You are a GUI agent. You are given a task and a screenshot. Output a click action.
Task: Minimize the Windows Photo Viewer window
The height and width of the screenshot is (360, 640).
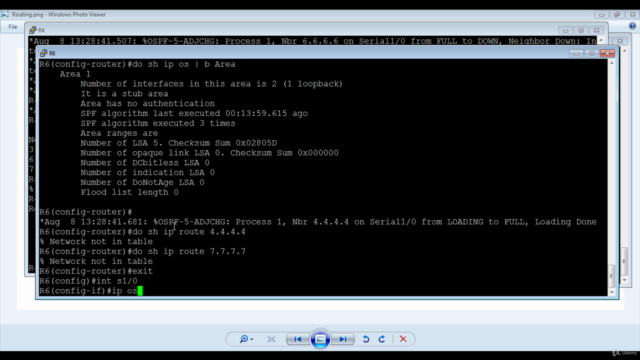(x=601, y=15)
